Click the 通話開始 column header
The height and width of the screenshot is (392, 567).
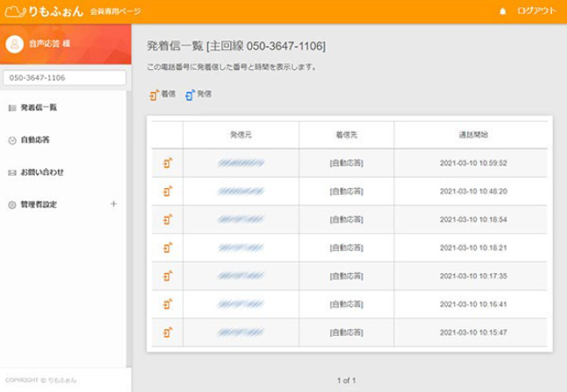(473, 135)
